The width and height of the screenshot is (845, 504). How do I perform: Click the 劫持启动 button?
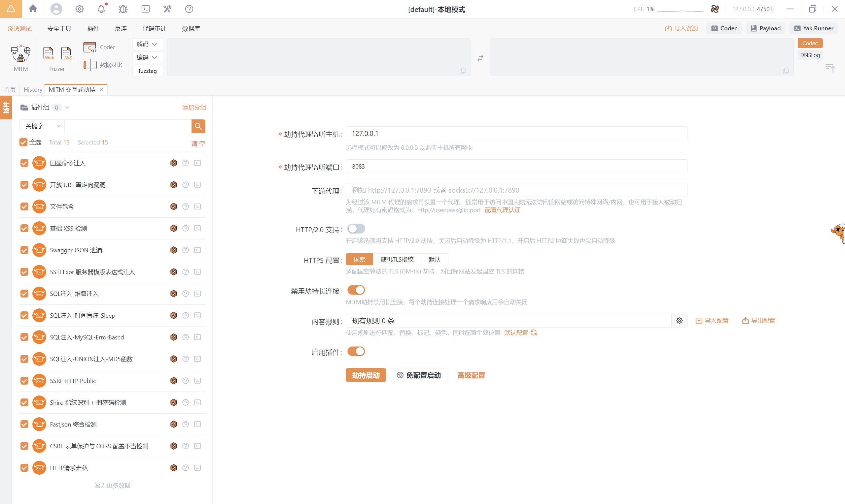pos(366,375)
